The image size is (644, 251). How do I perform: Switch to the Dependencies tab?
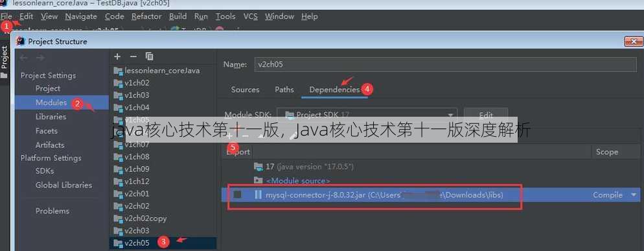[x=334, y=90]
